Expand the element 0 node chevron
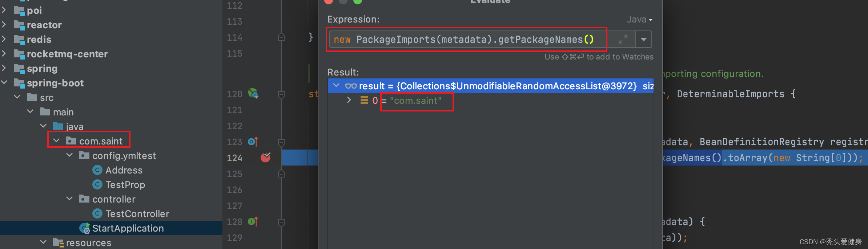Viewport: 868px width, 249px height. [349, 100]
